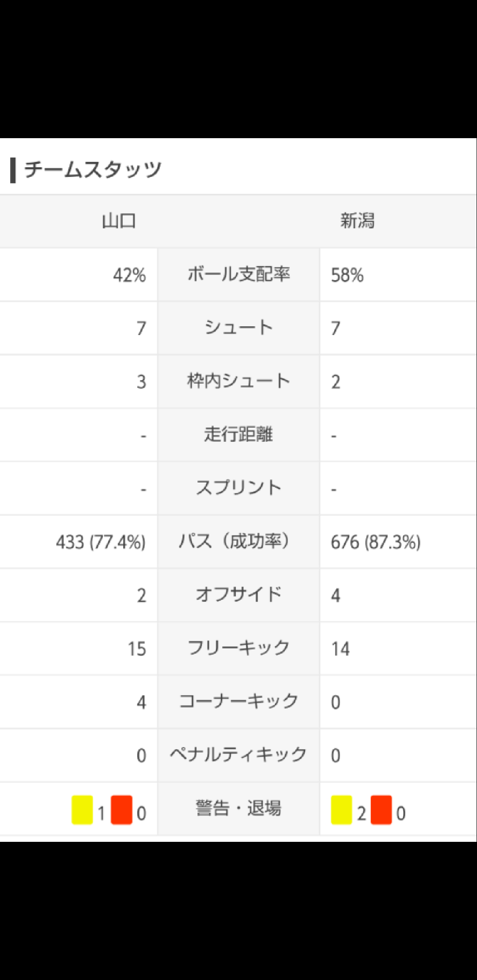Tap the ペナルティキック row label
The width and height of the screenshot is (477, 980).
click(x=238, y=755)
